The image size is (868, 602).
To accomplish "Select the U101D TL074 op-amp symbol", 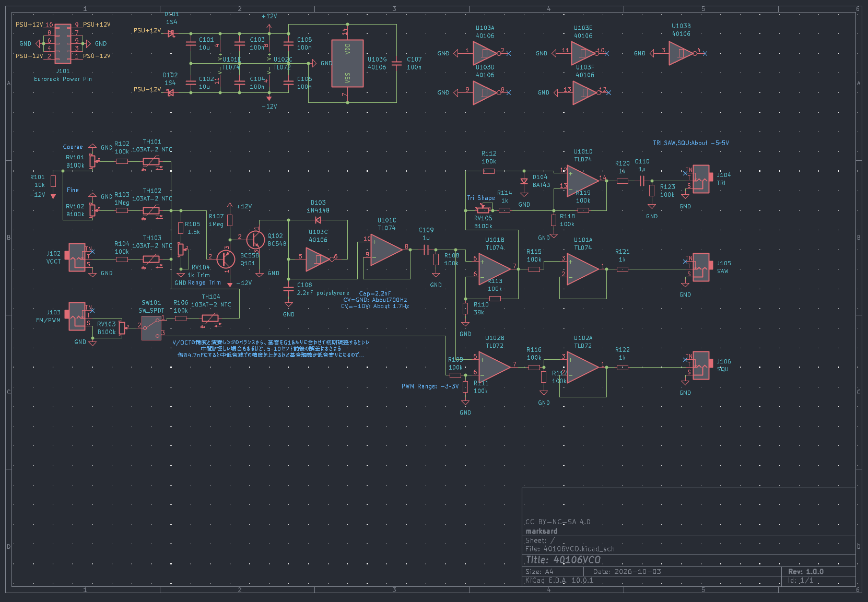I will [x=583, y=181].
